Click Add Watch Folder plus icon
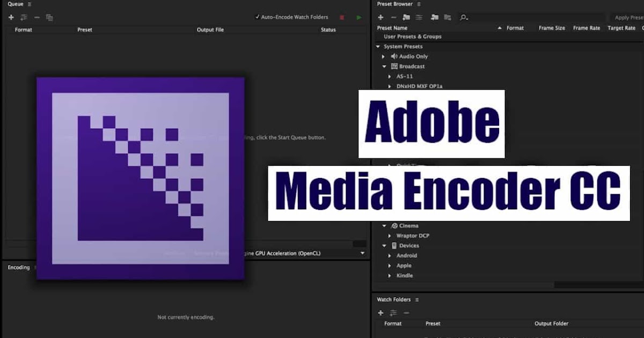Screen dimensions: 644x338 tap(380, 313)
